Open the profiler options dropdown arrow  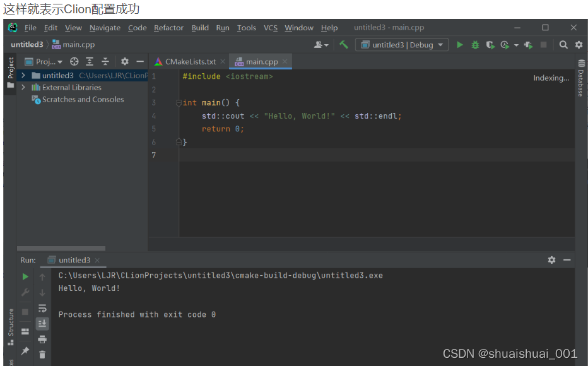coord(516,45)
